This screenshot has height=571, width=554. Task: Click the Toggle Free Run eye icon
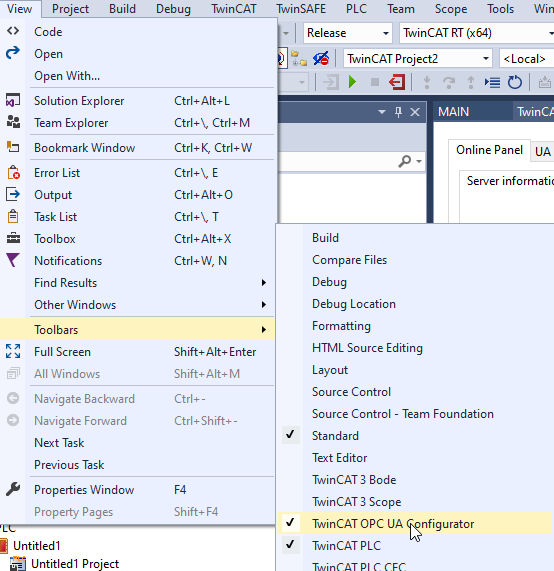point(321,59)
